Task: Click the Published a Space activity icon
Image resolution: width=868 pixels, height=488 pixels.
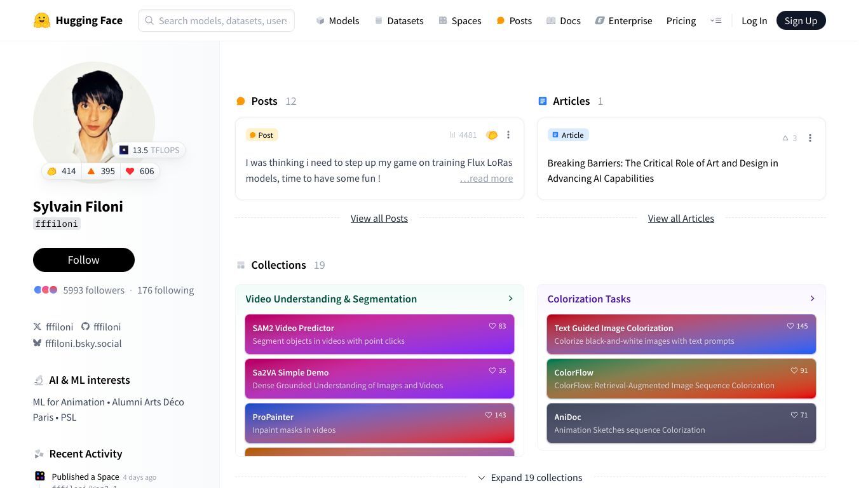Action: (x=39, y=476)
